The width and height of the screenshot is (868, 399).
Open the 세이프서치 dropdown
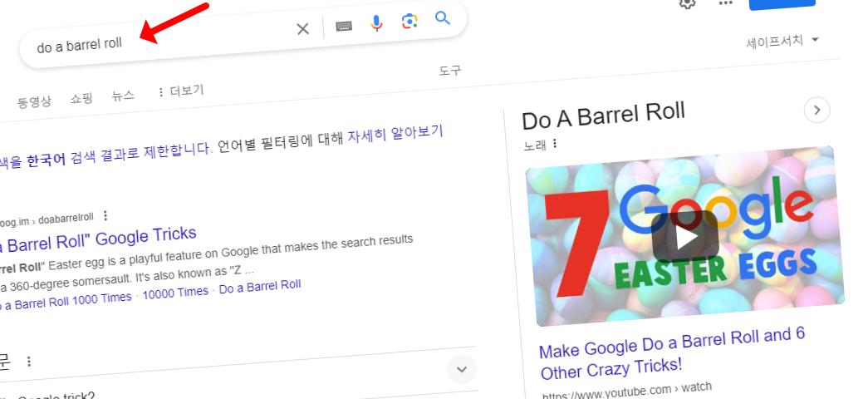[x=782, y=41]
